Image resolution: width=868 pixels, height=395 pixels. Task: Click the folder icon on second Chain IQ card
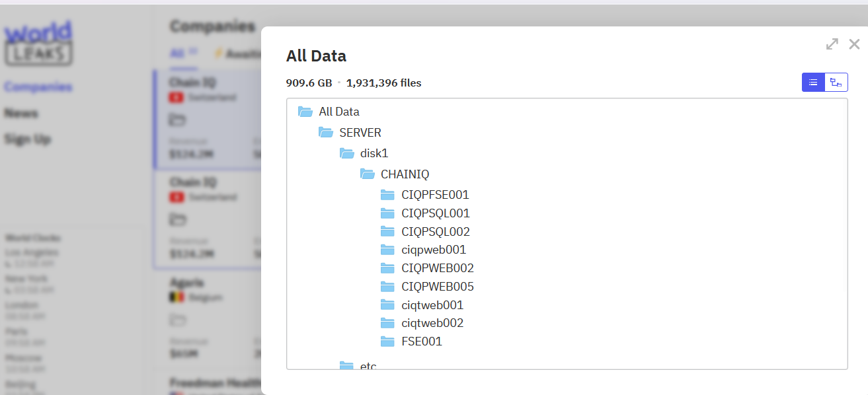(x=177, y=219)
